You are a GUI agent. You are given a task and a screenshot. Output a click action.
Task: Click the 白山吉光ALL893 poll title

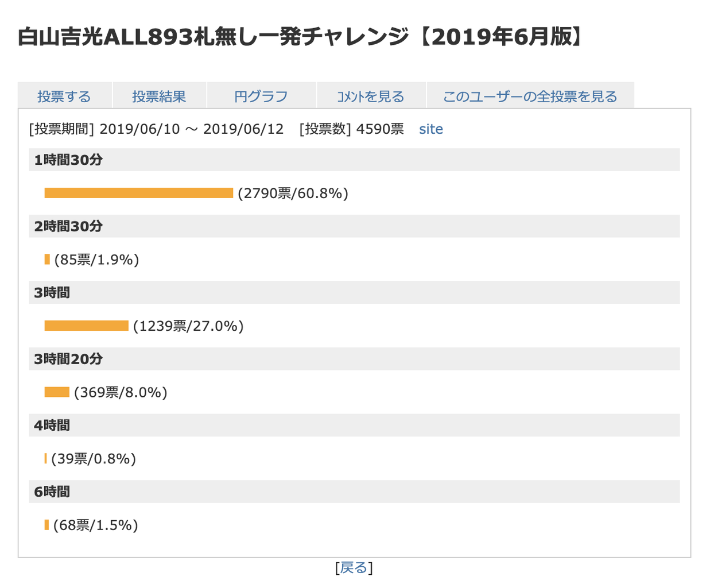pyautogui.click(x=300, y=37)
